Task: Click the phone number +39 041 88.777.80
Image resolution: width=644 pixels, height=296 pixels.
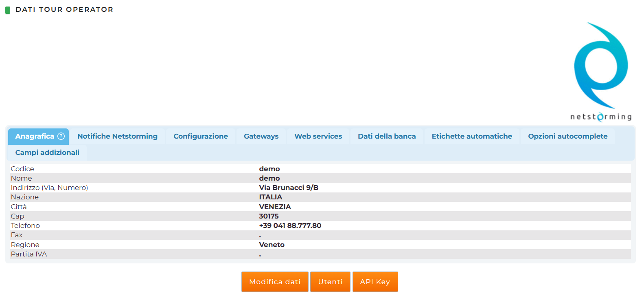Action: pos(290,225)
